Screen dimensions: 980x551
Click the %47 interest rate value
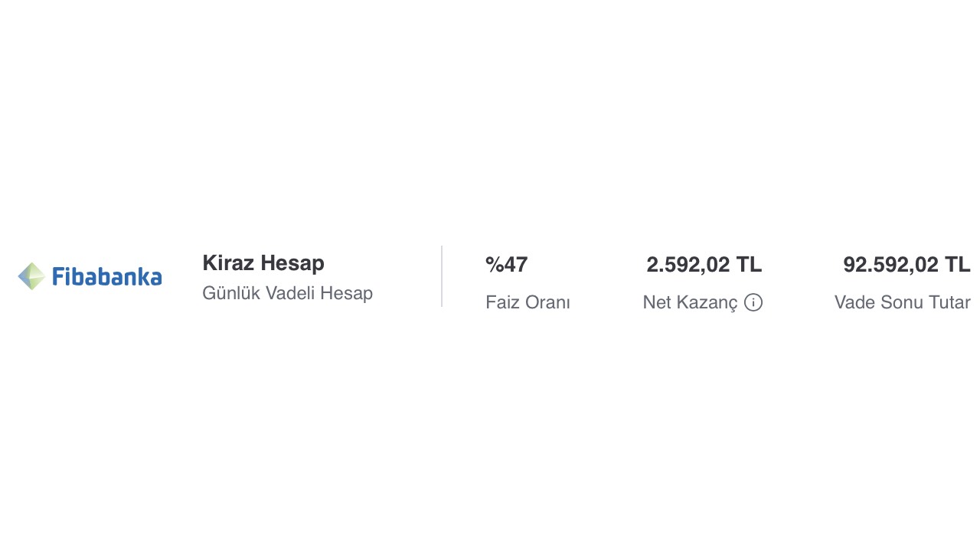point(507,265)
